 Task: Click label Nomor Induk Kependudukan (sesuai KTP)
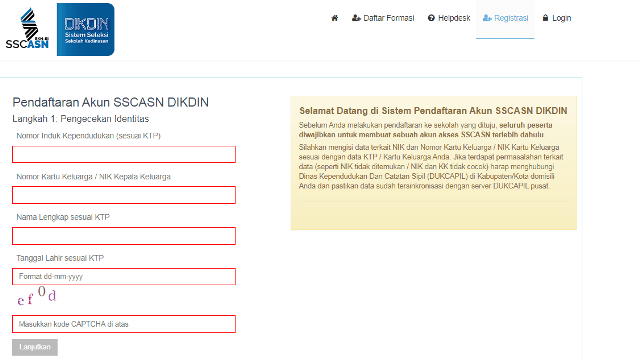(89, 136)
